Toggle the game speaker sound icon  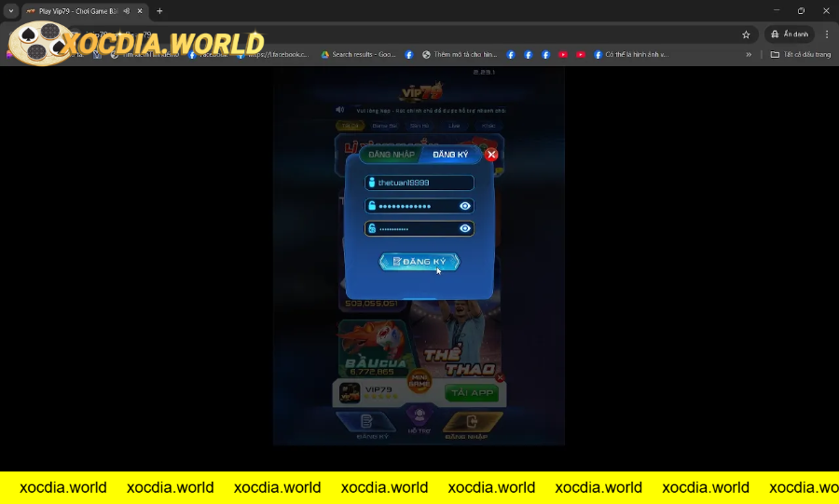point(339,110)
